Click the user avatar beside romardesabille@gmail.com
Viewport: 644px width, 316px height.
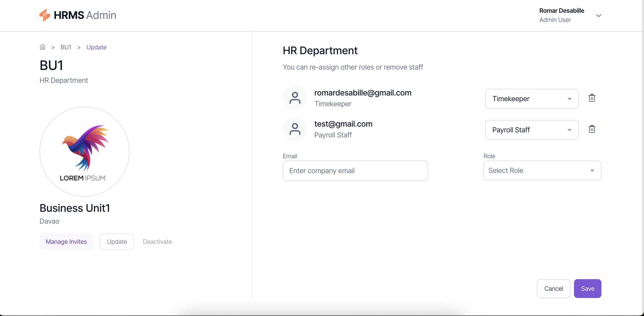pos(295,98)
